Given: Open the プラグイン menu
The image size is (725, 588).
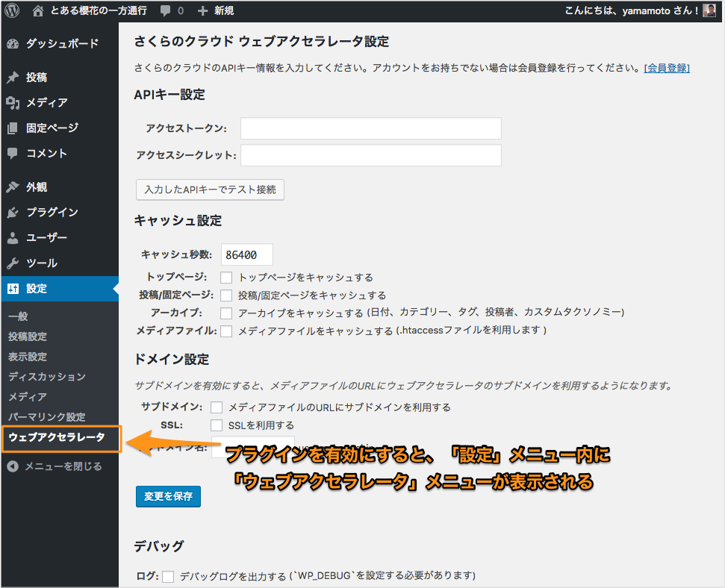Looking at the screenshot, I should pos(60,213).
